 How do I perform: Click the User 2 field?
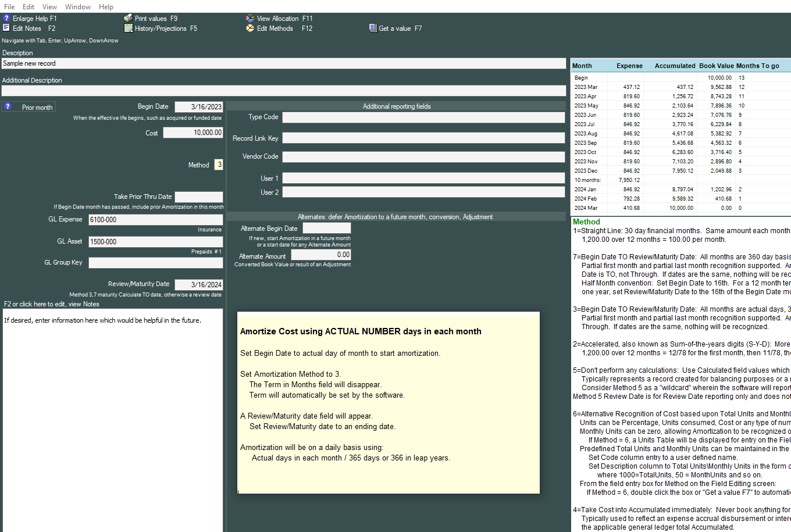pos(423,192)
